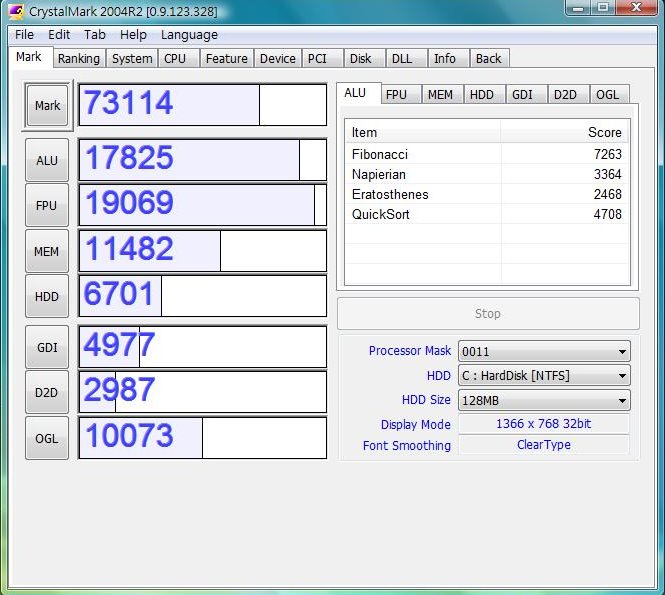The width and height of the screenshot is (665, 595).
Task: Open the Language menu
Action: [x=189, y=34]
